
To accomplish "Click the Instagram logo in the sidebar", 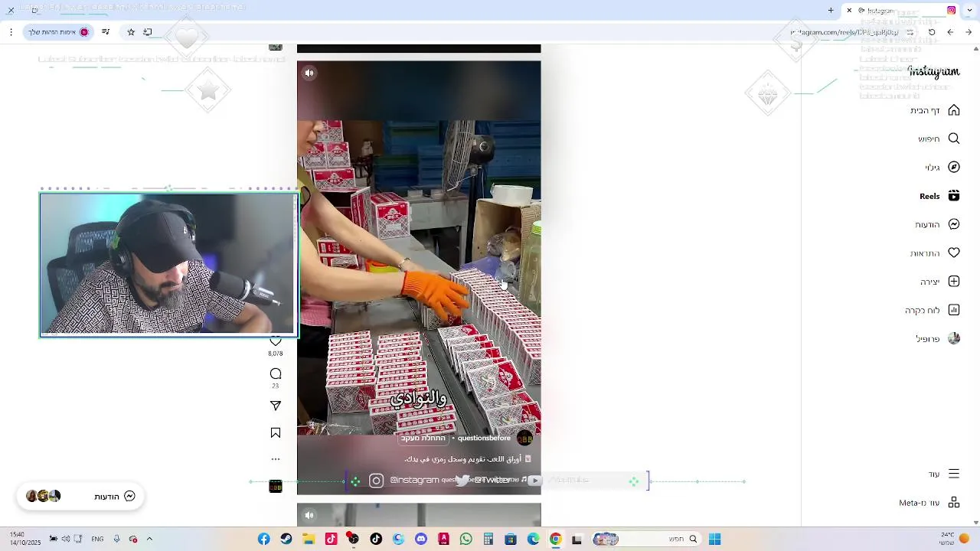I will pyautogui.click(x=933, y=71).
